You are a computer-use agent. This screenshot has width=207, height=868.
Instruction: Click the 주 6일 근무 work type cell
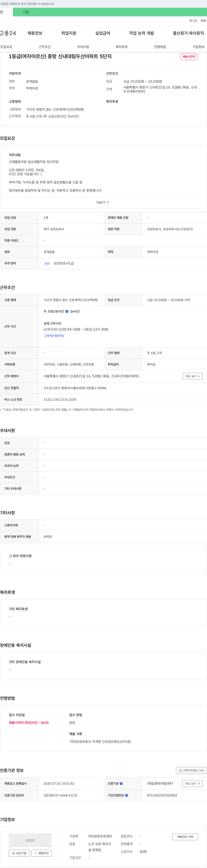coord(154,353)
